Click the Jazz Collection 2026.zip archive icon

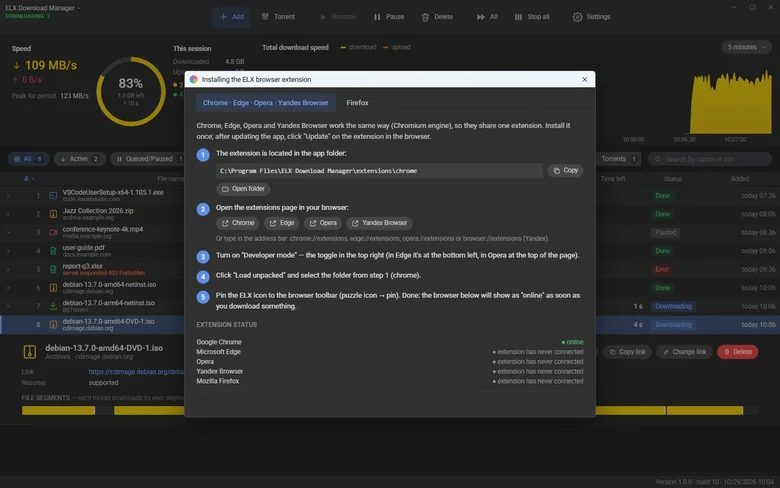point(53,214)
